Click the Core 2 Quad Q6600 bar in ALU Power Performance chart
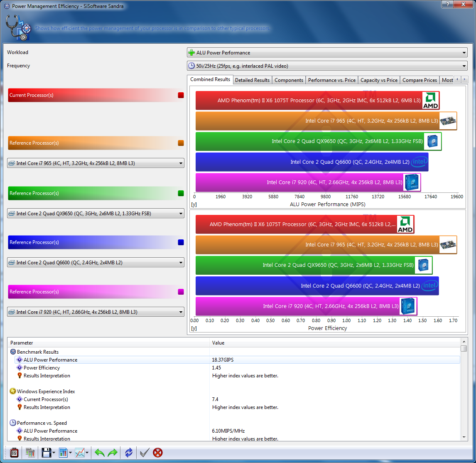The width and height of the screenshot is (476, 463). click(x=312, y=162)
